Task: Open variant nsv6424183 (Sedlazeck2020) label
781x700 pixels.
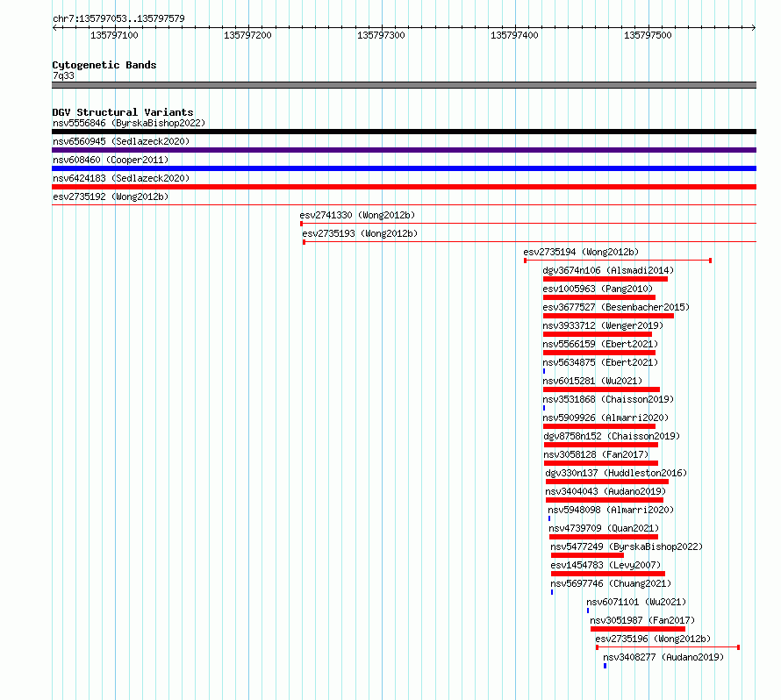Action: click(121, 178)
